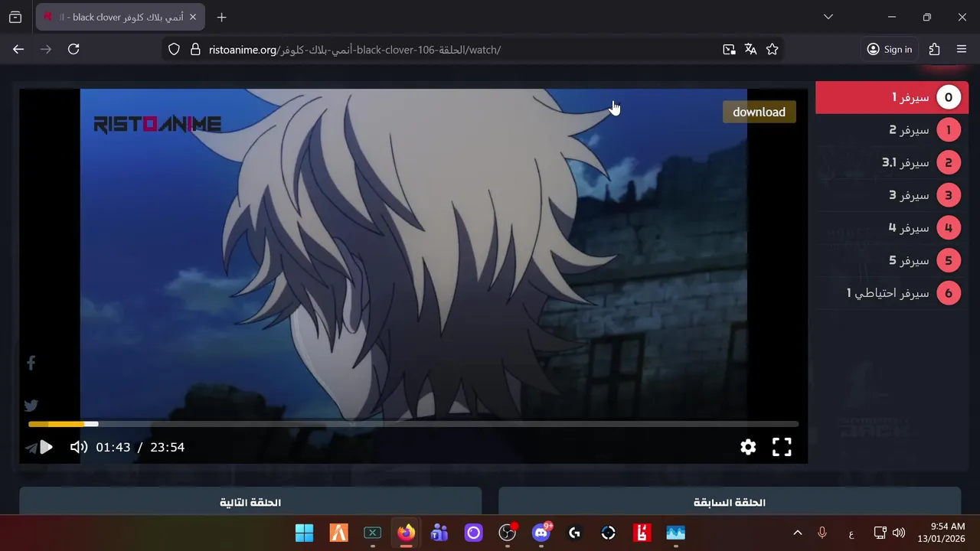Seek on the video progress bar
The height and width of the screenshot is (551, 980).
413,424
